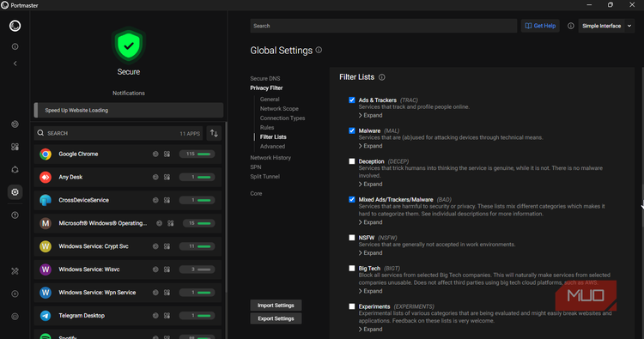This screenshot has height=339, width=644.
Task: Open the Speed Up Website Loading notification
Action: click(129, 111)
